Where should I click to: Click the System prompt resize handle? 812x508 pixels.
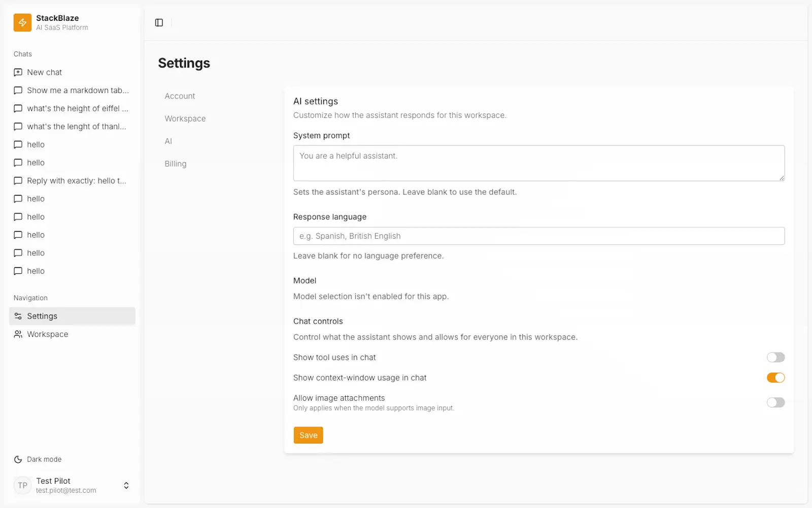(782, 178)
